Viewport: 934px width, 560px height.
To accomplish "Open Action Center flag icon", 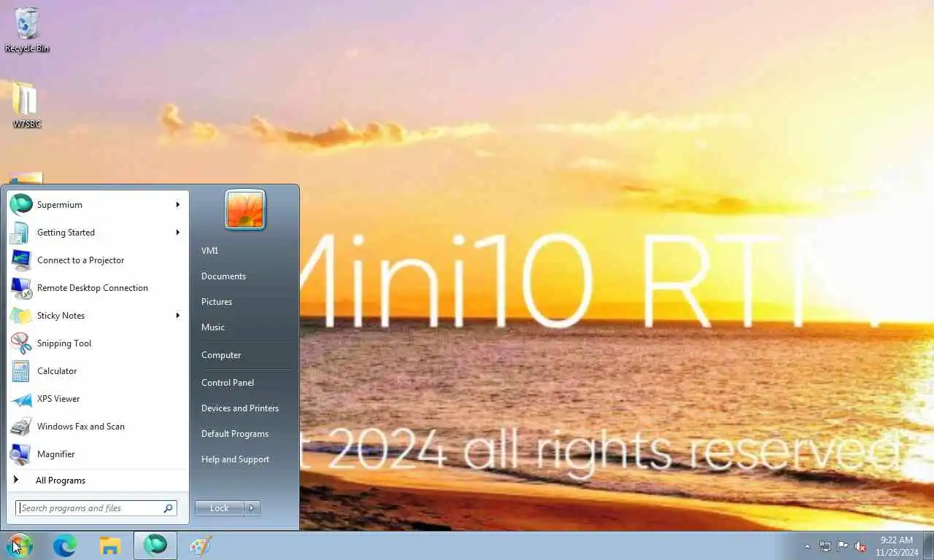I will [x=843, y=546].
